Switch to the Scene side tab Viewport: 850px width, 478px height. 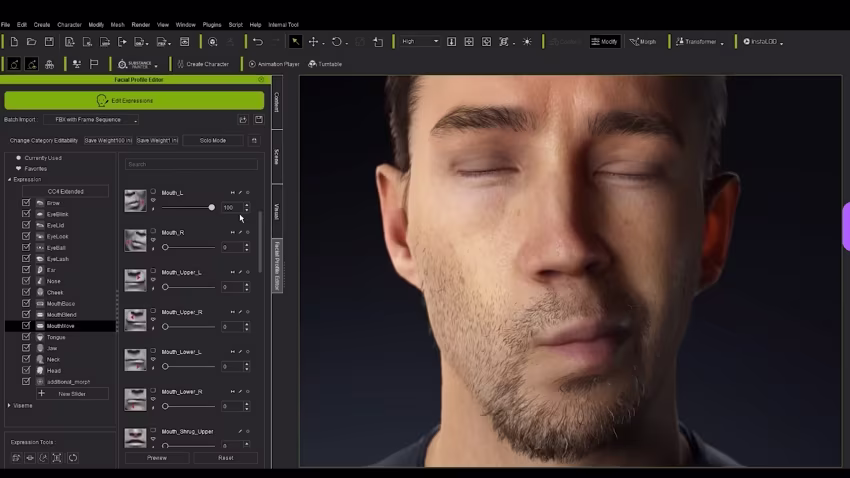[x=276, y=157]
